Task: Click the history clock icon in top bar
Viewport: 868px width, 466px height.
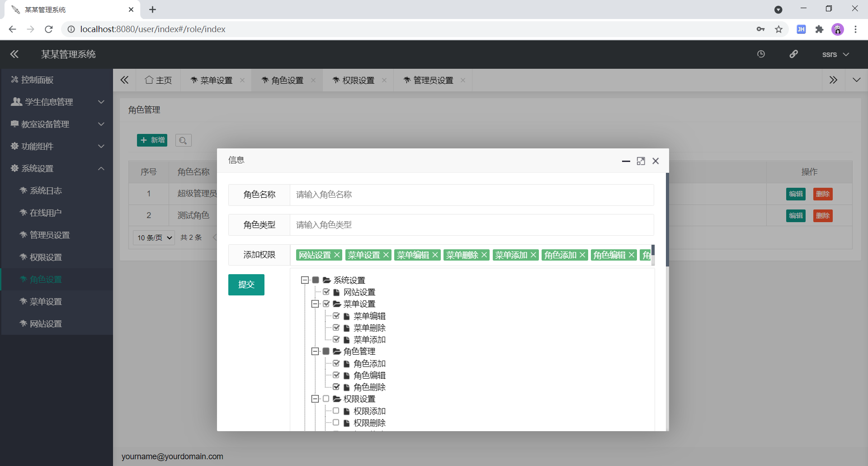Action: tap(761, 54)
